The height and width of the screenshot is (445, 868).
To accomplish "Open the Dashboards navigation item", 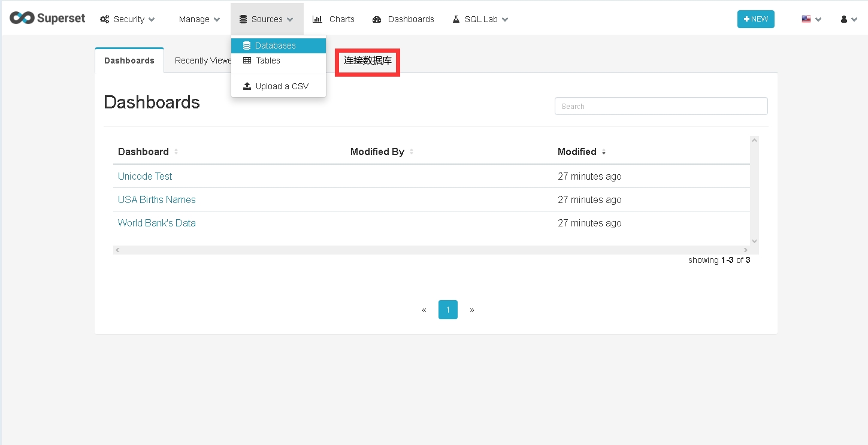I will point(403,19).
